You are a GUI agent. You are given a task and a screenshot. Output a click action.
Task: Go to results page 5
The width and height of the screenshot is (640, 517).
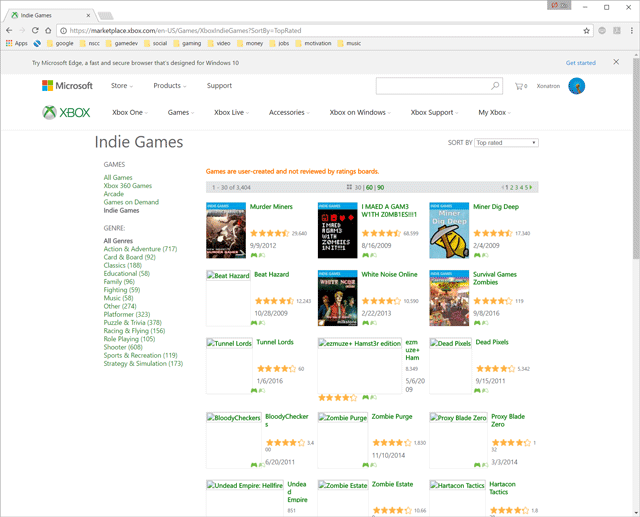click(526, 187)
